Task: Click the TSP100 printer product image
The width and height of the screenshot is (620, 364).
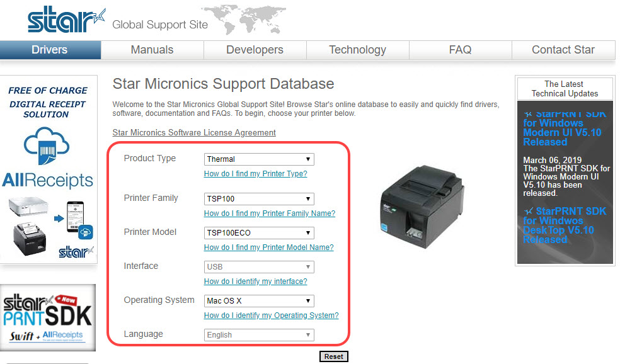Action: [422, 207]
